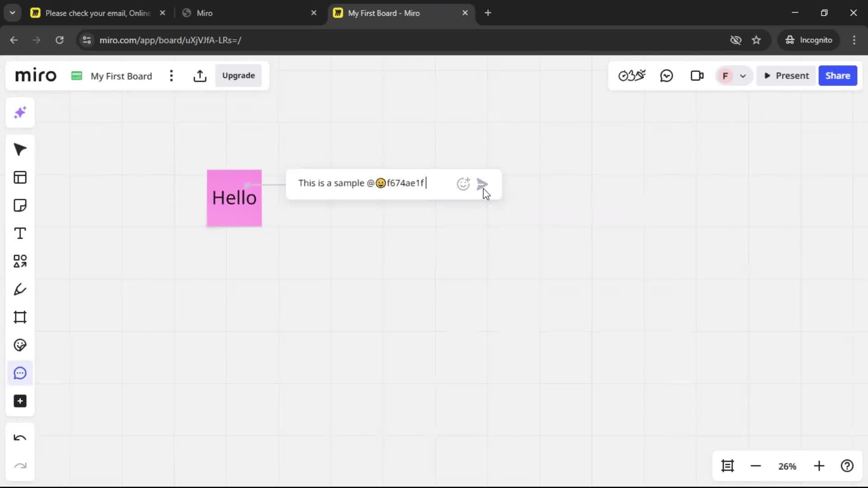The width and height of the screenshot is (868, 488).
Task: Click the 26% zoom level
Action: click(787, 466)
